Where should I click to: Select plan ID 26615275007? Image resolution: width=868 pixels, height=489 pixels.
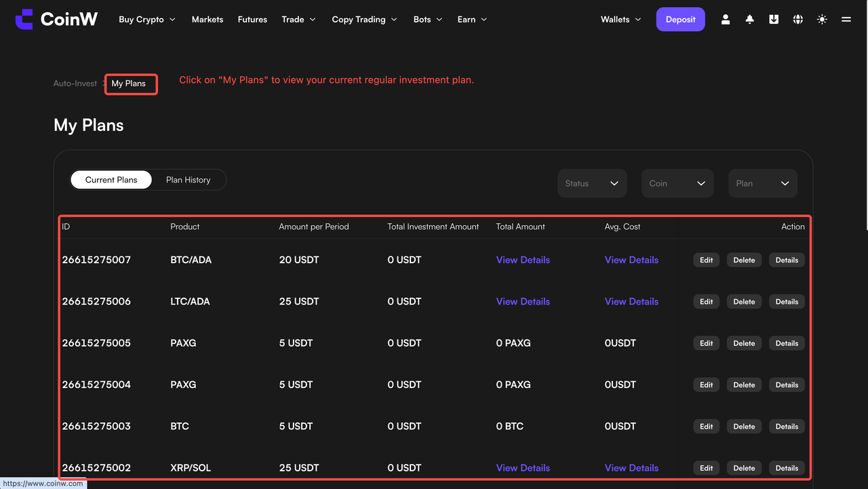96,260
